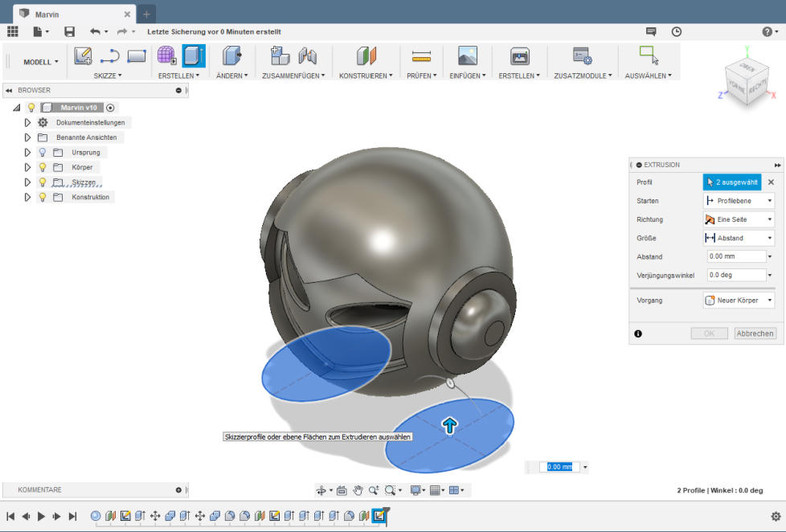The height and width of the screenshot is (532, 786).
Task: Click the first sphere feature in timeline
Action: point(96,516)
